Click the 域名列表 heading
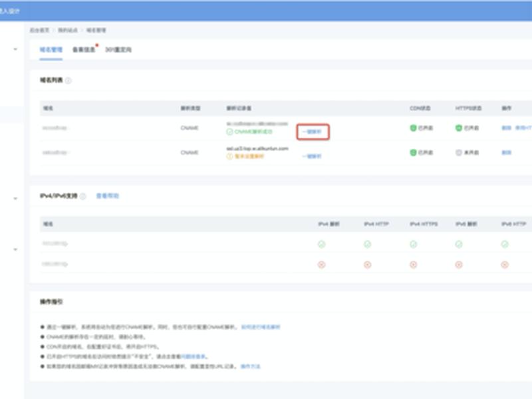The height and width of the screenshot is (399, 532). click(51, 80)
